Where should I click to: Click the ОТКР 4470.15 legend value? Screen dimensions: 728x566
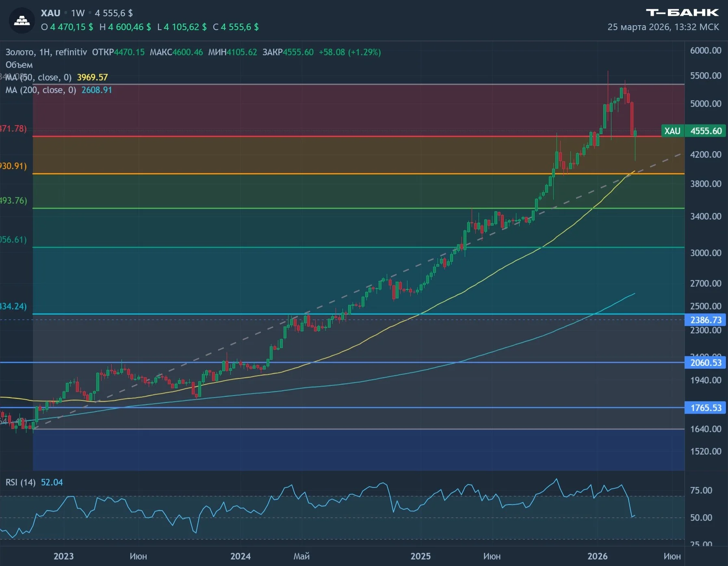pyautogui.click(x=118, y=52)
